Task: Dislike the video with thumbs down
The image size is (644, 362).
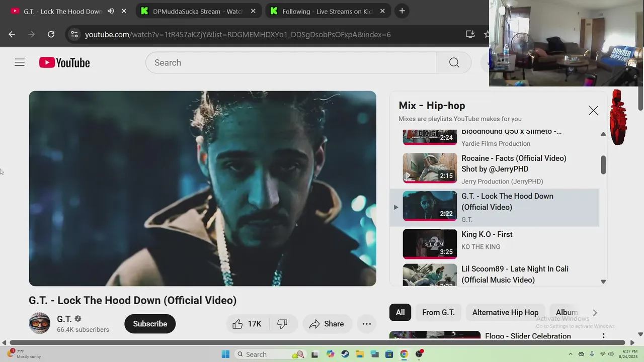Action: coord(283,324)
